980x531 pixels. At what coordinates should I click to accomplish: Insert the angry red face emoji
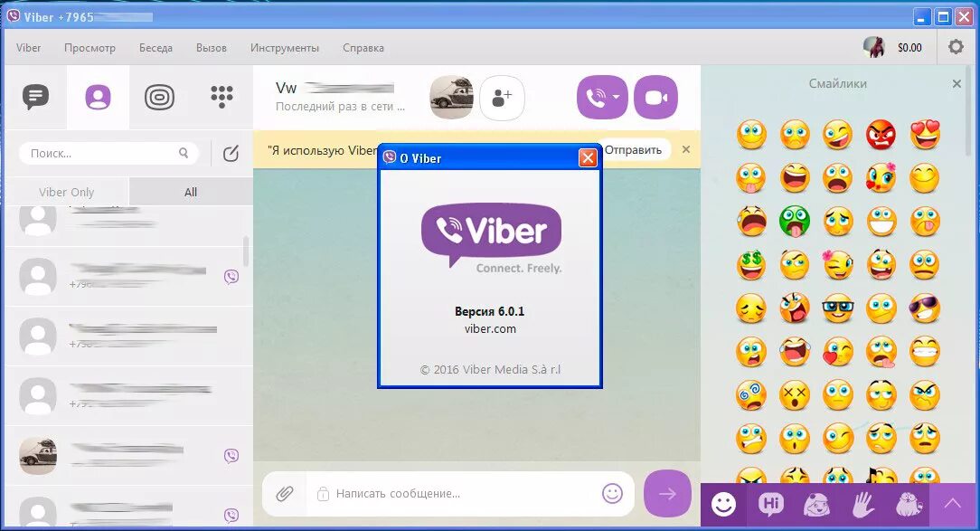[881, 135]
